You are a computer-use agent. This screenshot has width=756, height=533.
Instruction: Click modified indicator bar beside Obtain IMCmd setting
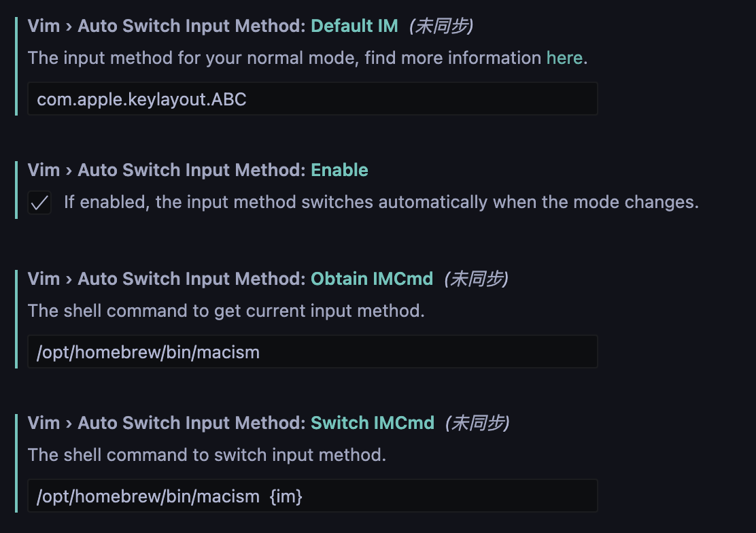tap(16, 318)
